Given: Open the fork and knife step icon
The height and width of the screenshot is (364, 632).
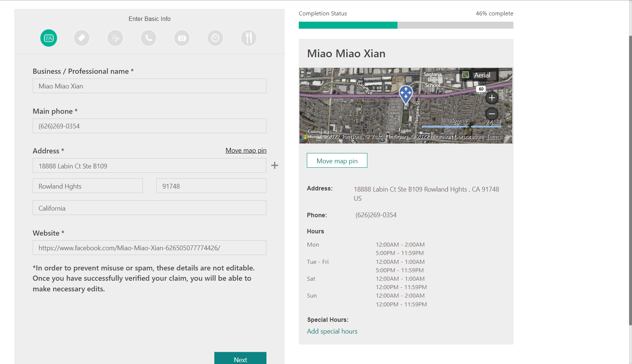Looking at the screenshot, I should tap(249, 38).
